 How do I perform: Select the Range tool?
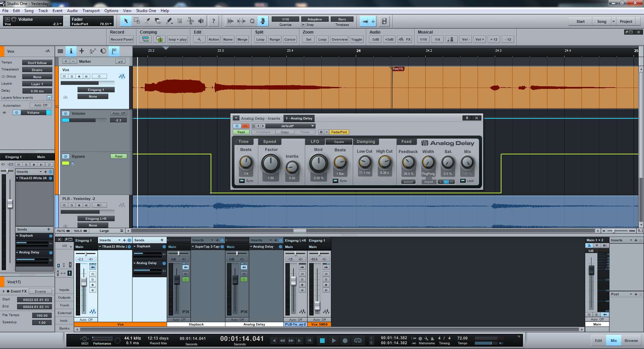[x=137, y=21]
